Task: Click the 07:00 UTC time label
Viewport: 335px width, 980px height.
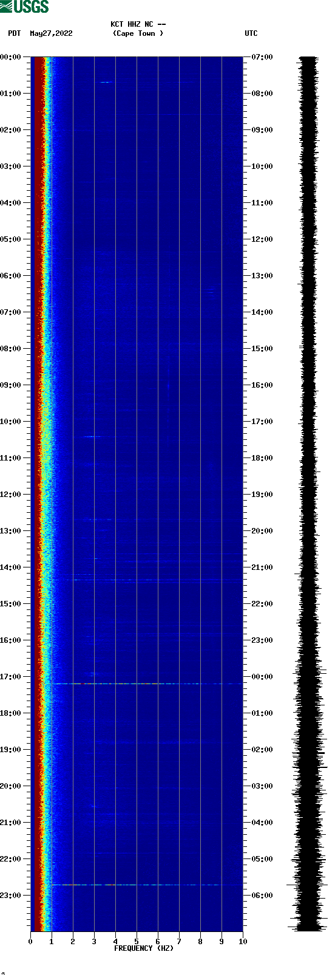Action: 262,57
